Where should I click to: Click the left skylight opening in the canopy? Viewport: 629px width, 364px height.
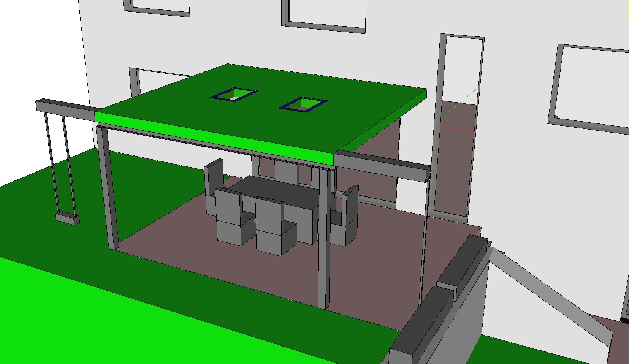point(233,95)
